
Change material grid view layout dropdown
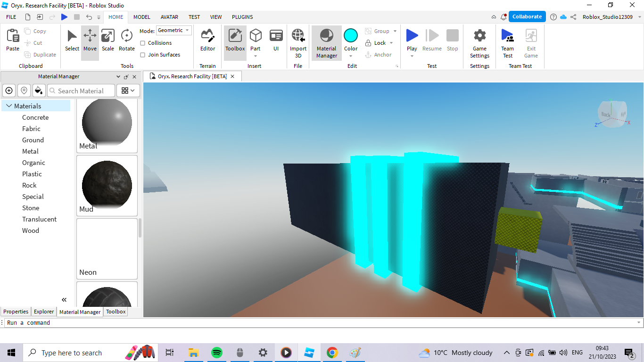point(128,90)
